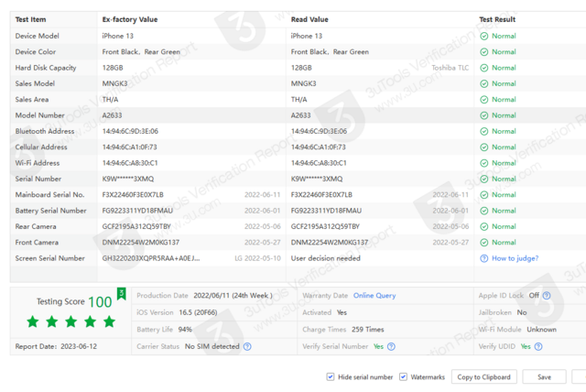
Task: Click the How to judge? link
Action: tap(515, 258)
